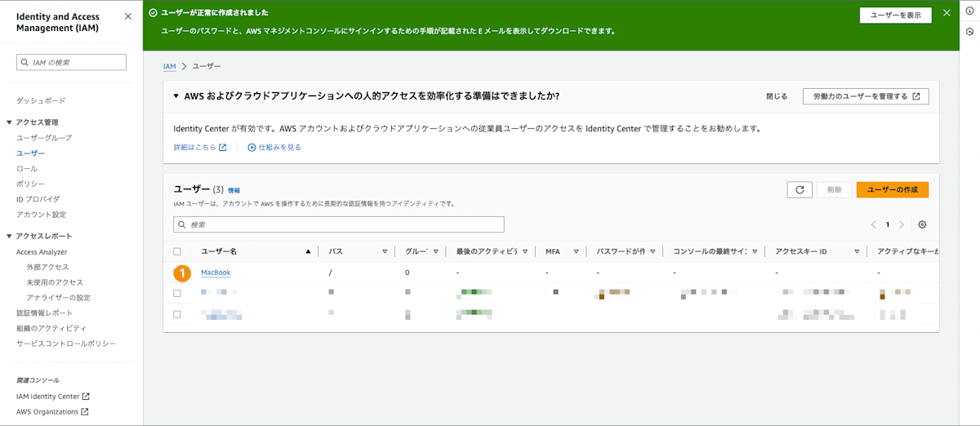Click the "0" group count in MacBook row
Screen dimensions: 980x426
[408, 273]
